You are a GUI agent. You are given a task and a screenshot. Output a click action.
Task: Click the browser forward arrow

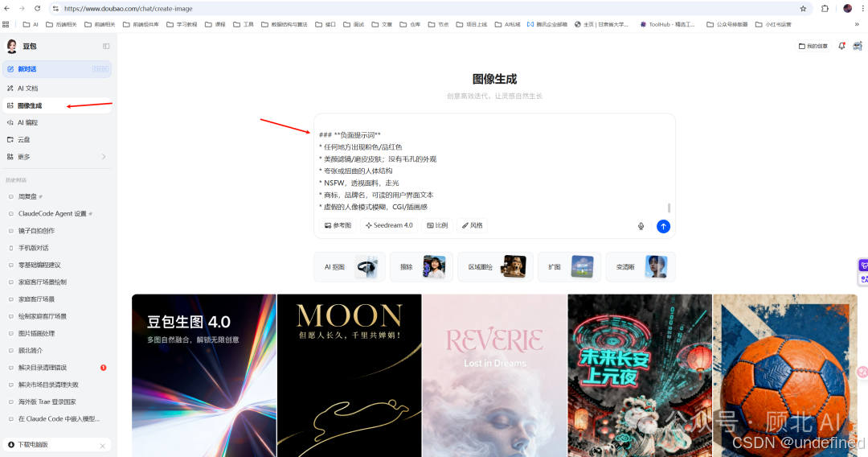point(22,8)
